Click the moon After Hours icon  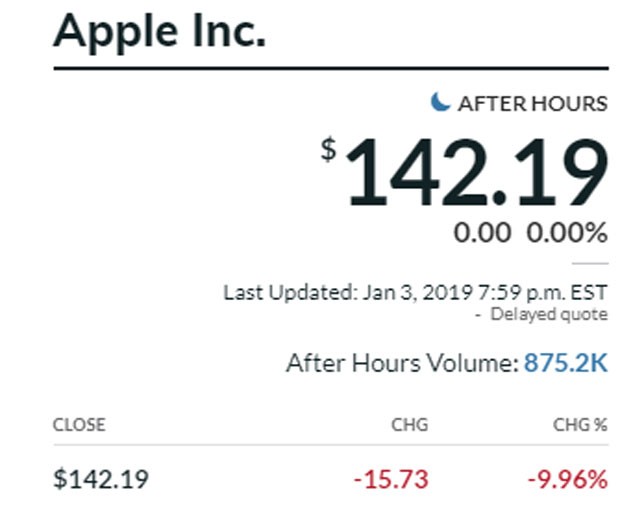click(440, 102)
